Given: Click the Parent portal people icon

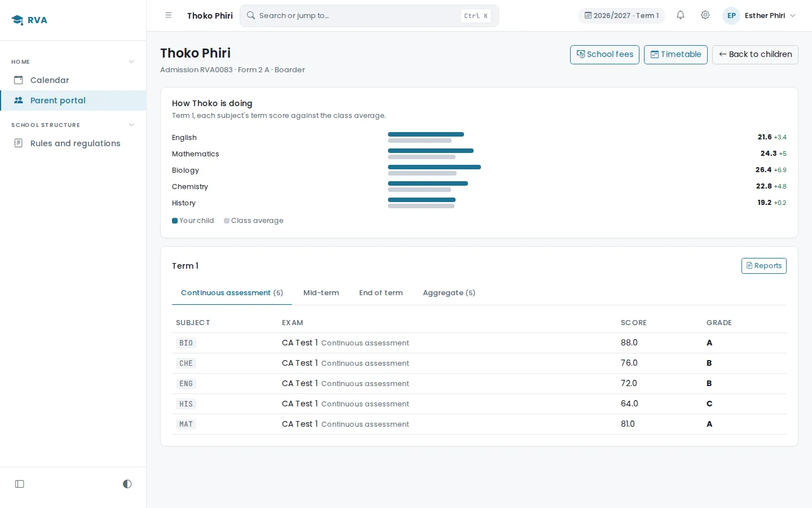Looking at the screenshot, I should pyautogui.click(x=19, y=100).
